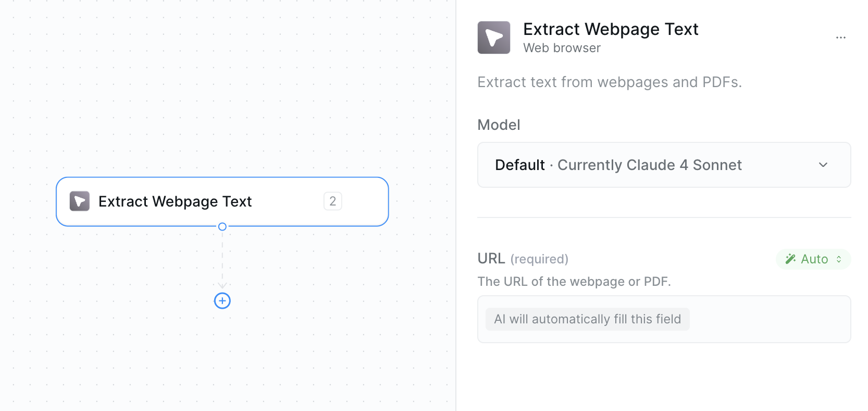The height and width of the screenshot is (411, 868).
Task: Expand the Model list using the chevron arrow
Action: point(823,165)
